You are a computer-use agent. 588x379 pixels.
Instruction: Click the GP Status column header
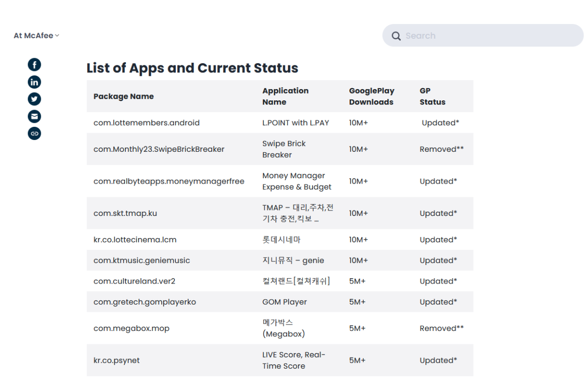click(432, 96)
